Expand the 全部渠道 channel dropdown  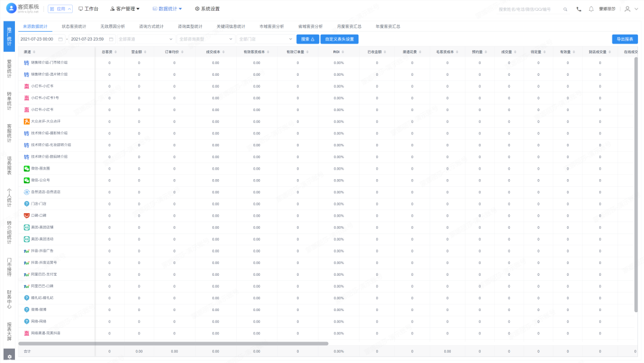pos(145,39)
